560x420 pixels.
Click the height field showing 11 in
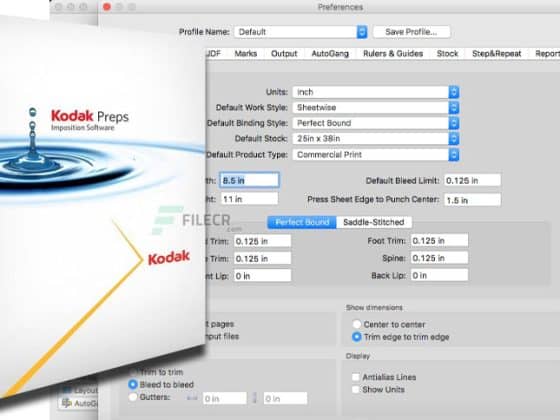(x=249, y=199)
